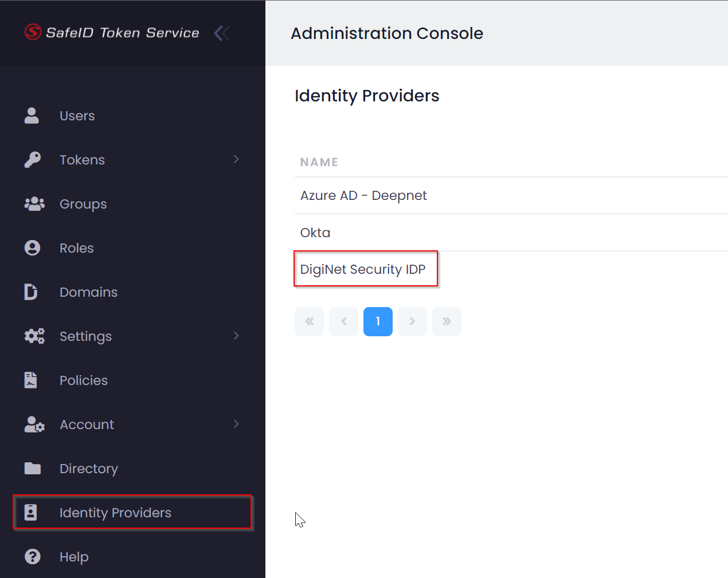Collapse the sidebar with double-chevron icon

coord(222,33)
